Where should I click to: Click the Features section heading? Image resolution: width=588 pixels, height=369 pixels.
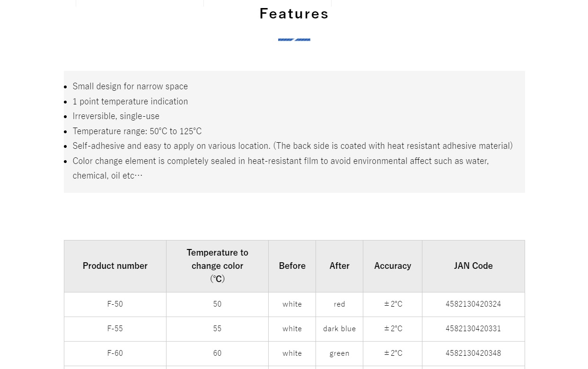coord(294,13)
